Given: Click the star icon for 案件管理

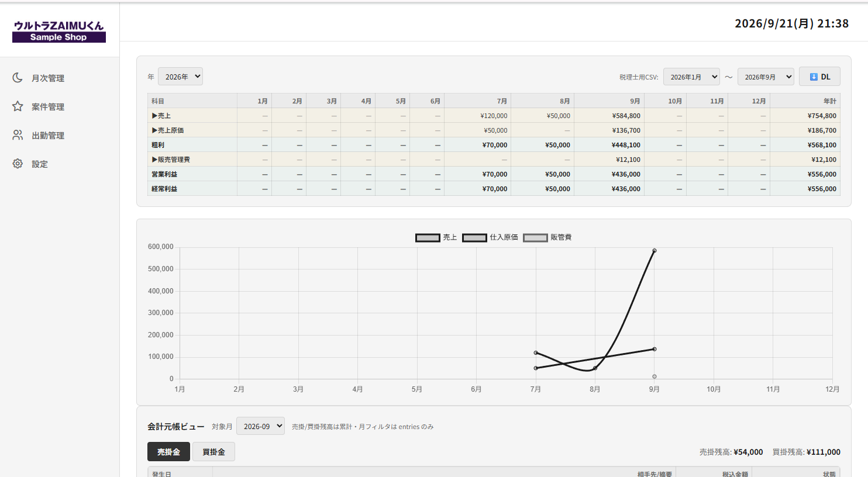Looking at the screenshot, I should tap(18, 106).
